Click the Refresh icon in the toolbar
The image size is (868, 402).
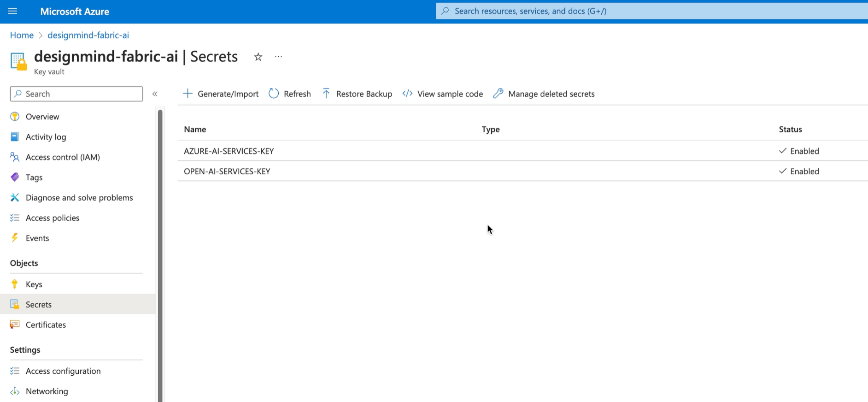click(274, 94)
